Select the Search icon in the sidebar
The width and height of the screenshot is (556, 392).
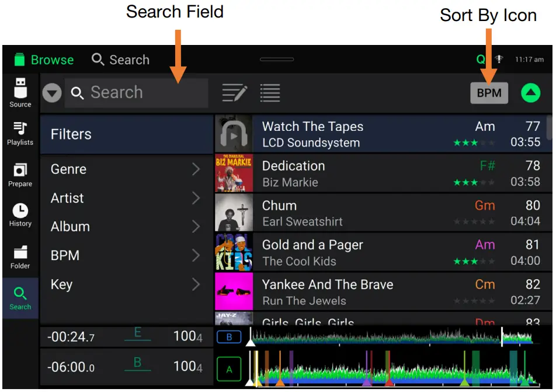point(19,298)
